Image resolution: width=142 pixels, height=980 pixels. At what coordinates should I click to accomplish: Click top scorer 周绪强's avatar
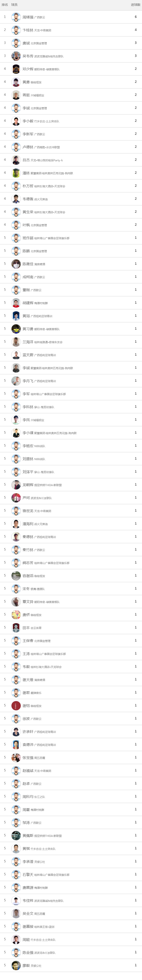point(16,17)
